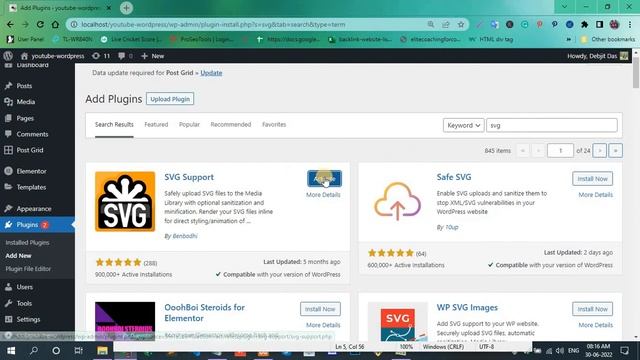Jump to last page of results
The width and height of the screenshot is (640, 360).
pos(616,151)
